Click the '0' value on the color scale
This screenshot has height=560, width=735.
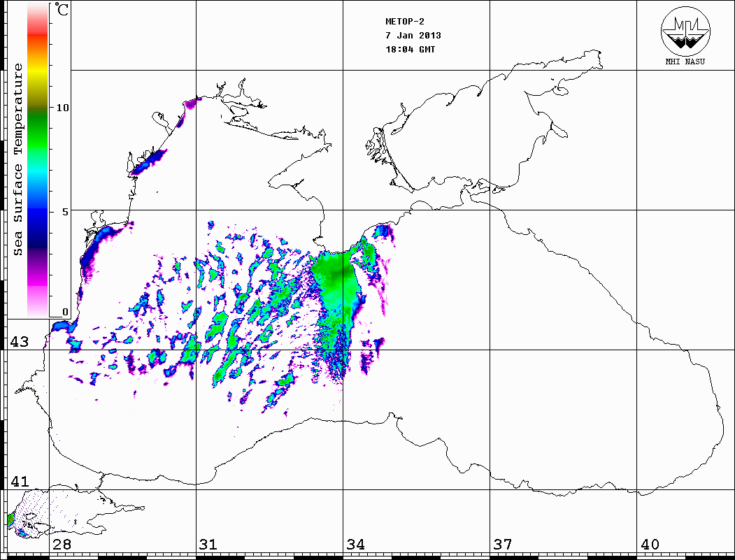pyautogui.click(x=65, y=312)
